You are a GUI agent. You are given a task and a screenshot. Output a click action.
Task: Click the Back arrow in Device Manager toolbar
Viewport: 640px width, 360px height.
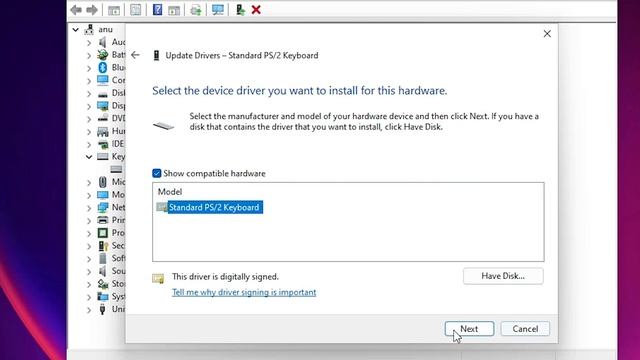click(x=76, y=10)
